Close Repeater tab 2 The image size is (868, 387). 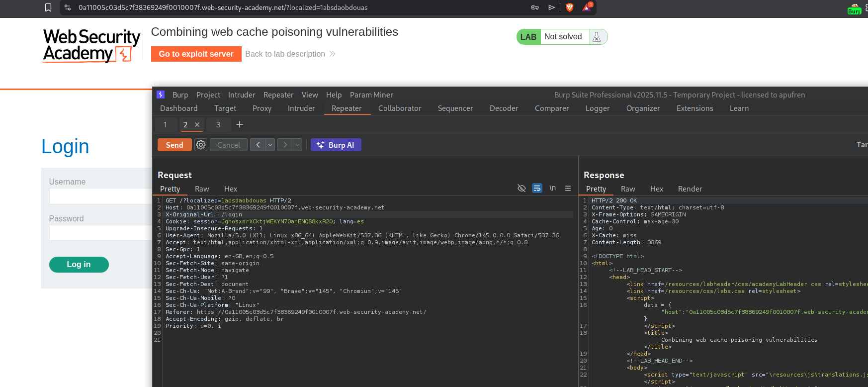(197, 125)
